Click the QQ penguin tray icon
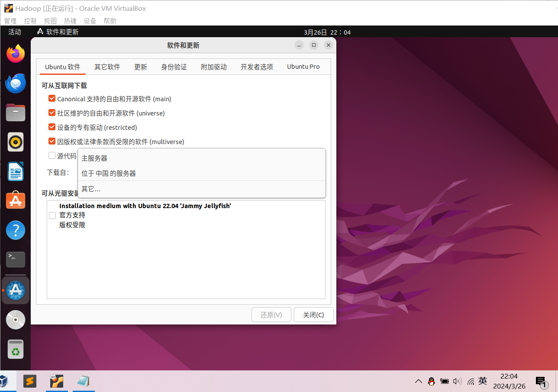Image resolution: width=558 pixels, height=392 pixels. coord(431,381)
